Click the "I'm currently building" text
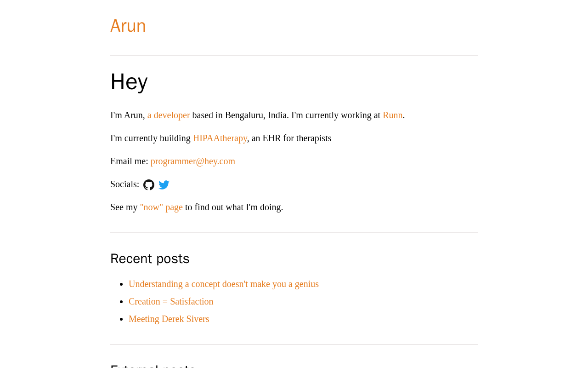Screen dimensions: 588x368 click(150, 138)
